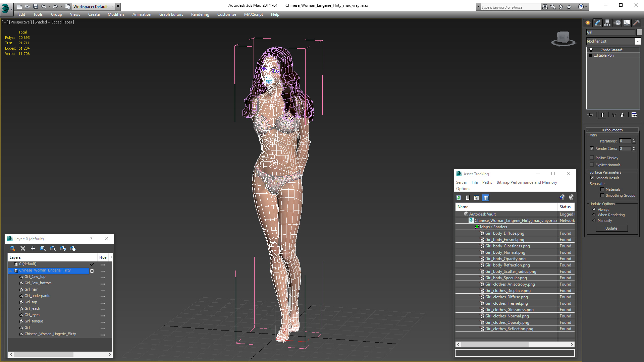Click the refresh/update bitmap icon in Asset Tracking
Image resolution: width=644 pixels, height=362 pixels.
pos(459,197)
